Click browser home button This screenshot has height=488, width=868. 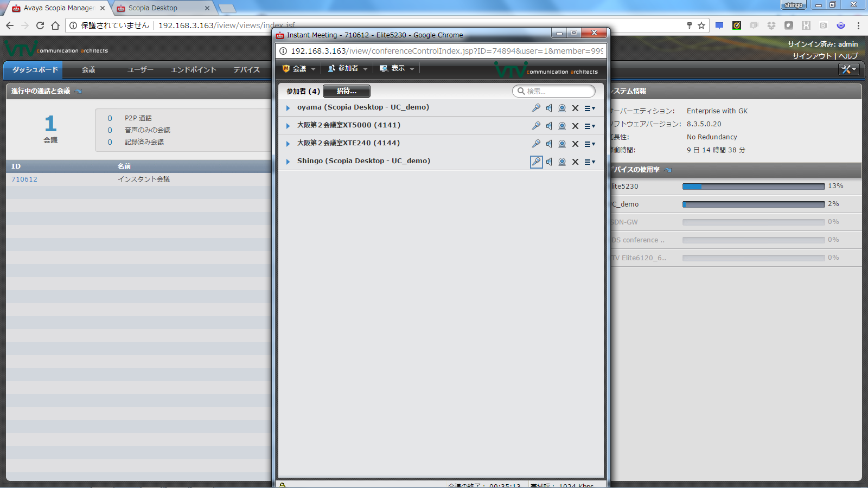[55, 25]
